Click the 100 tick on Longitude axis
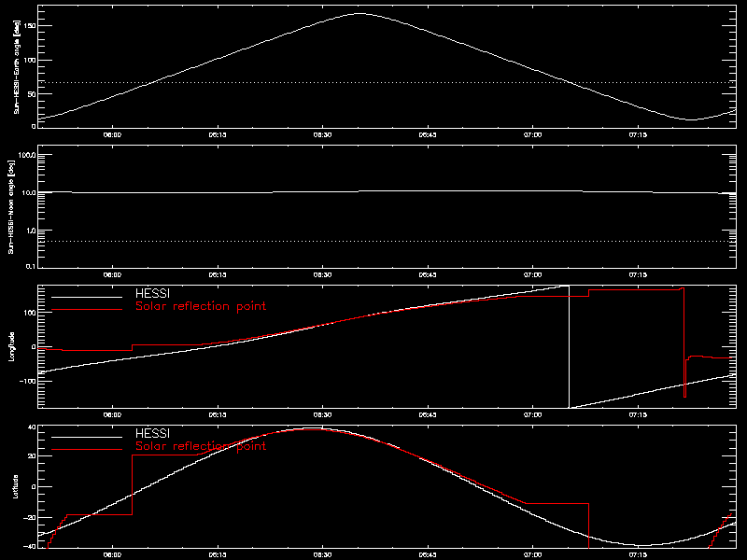Viewport: 747px width, 560px height. [31, 312]
